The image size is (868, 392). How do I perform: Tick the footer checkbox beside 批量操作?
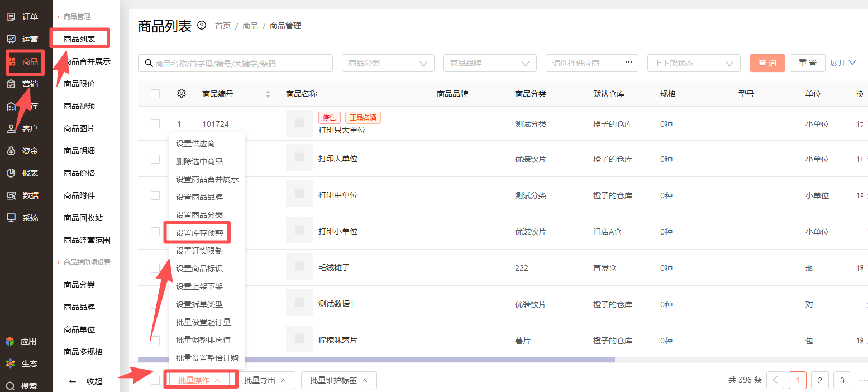[155, 380]
